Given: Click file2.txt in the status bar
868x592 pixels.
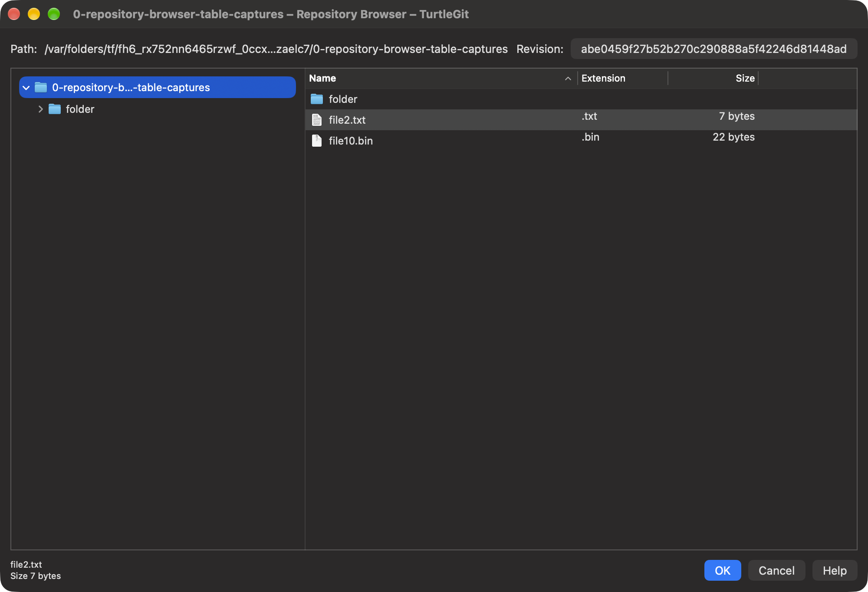Looking at the screenshot, I should coord(26,564).
